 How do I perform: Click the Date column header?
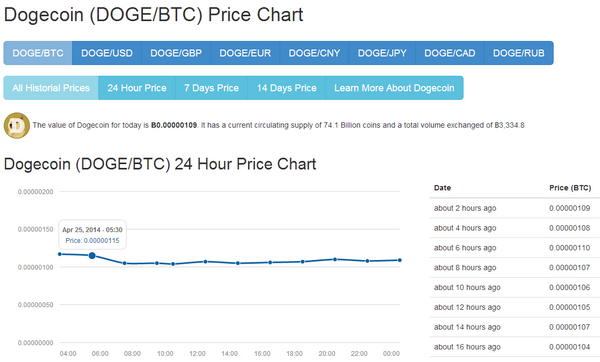coord(442,188)
